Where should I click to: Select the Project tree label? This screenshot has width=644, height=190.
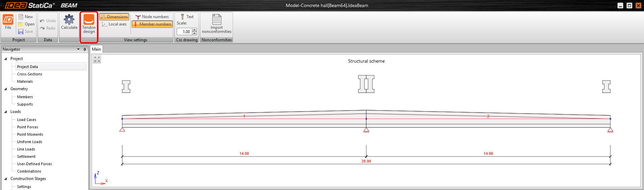pos(16,59)
